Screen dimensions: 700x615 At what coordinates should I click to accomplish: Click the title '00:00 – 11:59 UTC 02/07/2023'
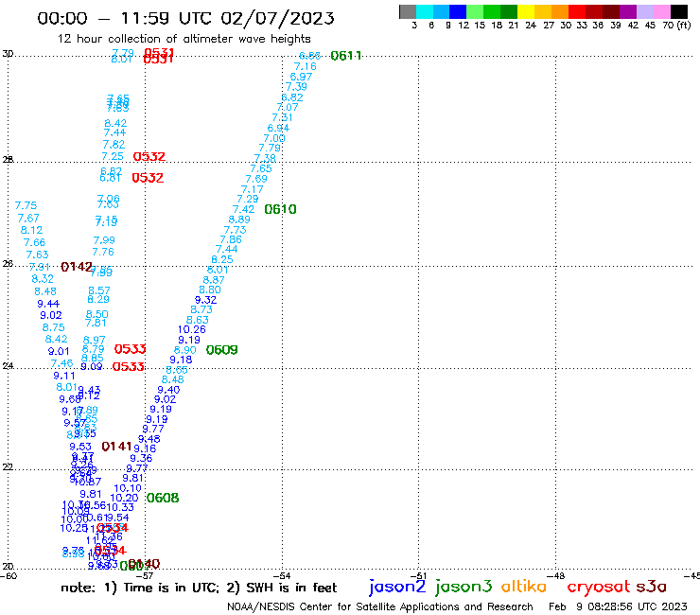[185, 18]
